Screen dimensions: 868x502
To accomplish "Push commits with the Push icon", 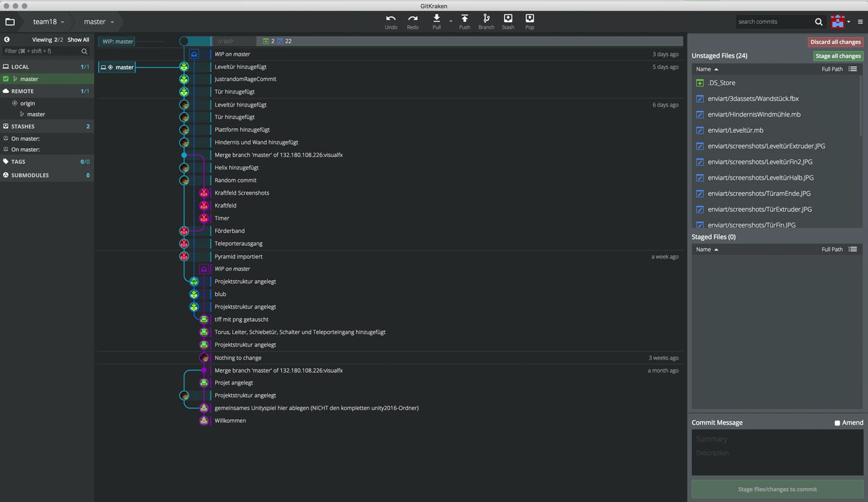I will click(x=464, y=19).
